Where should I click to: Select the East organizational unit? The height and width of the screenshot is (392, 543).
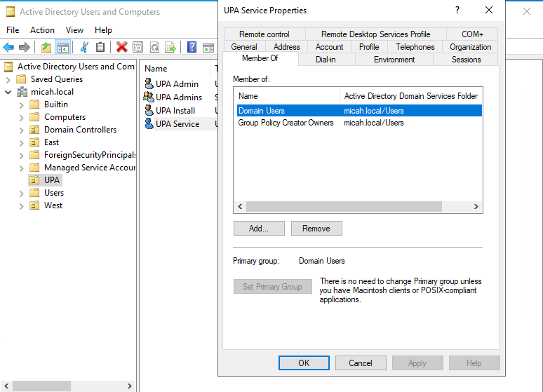point(51,142)
